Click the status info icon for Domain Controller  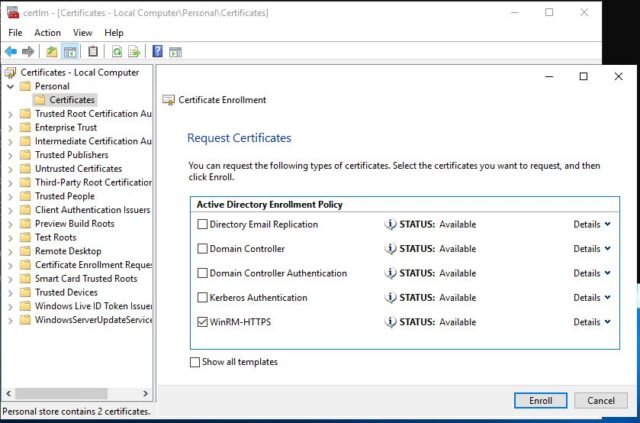point(390,249)
